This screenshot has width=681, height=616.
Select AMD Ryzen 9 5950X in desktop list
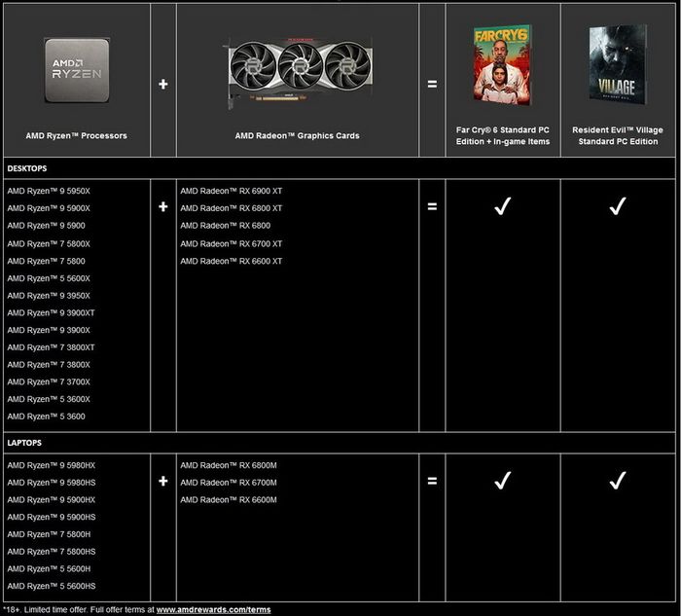click(49, 191)
